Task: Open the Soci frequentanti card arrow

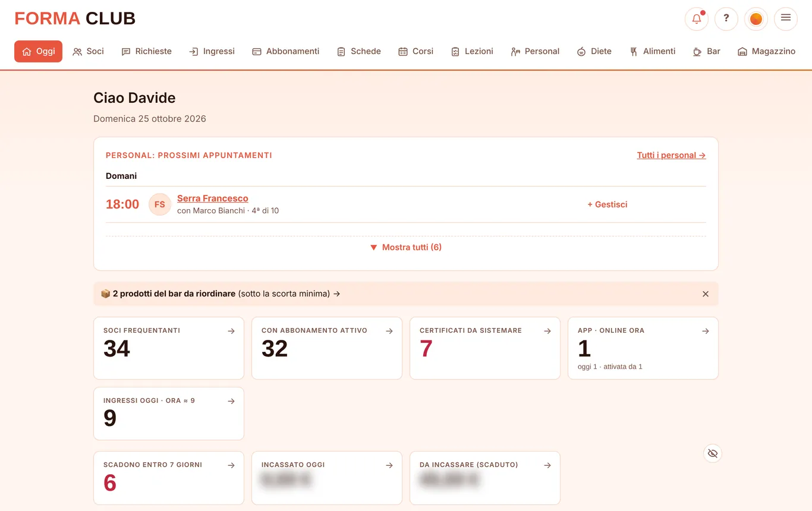Action: 231,331
